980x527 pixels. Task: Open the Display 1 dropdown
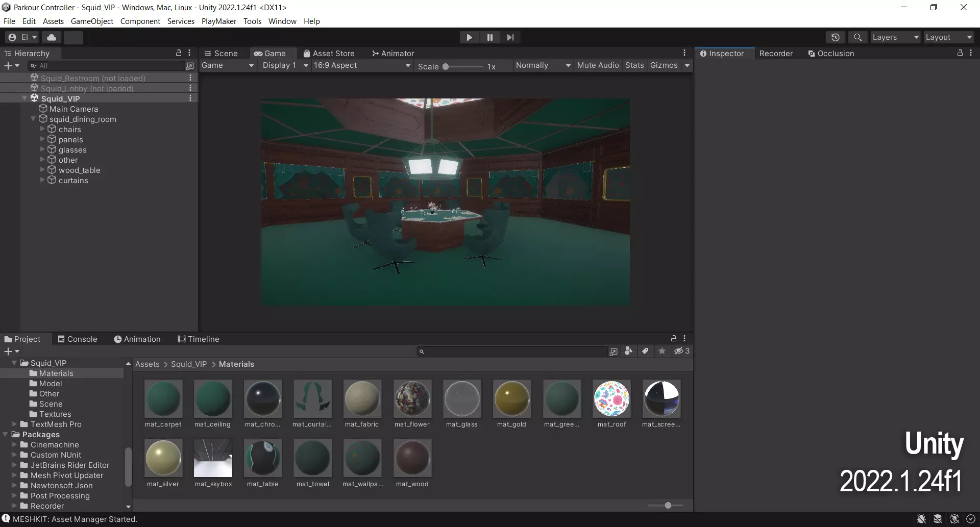pos(285,65)
